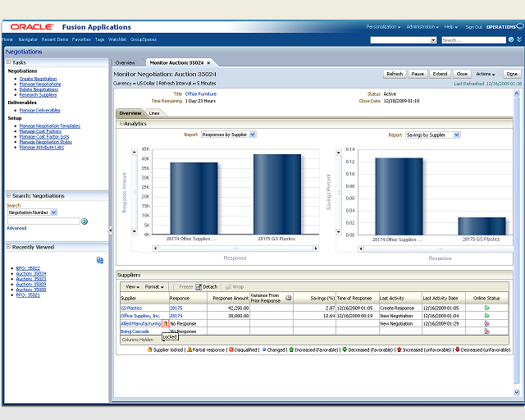
Task: Open the Format menu in Suppliers table
Action: 154,286
